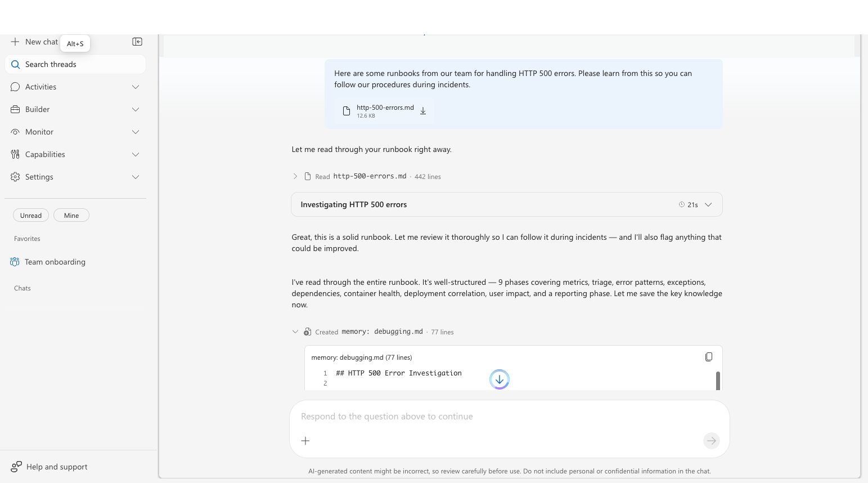
Task: Click the memory file icon beside Created
Action: click(x=308, y=332)
